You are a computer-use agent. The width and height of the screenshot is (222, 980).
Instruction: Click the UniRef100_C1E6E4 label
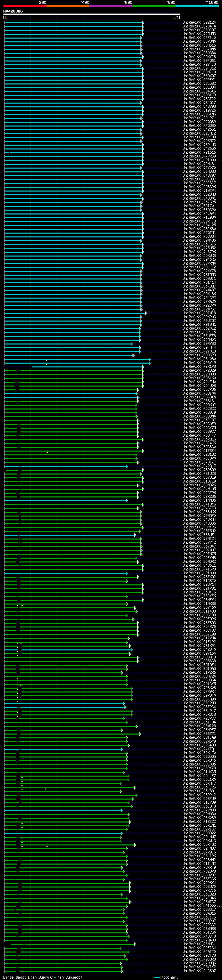pyautogui.click(x=199, y=451)
